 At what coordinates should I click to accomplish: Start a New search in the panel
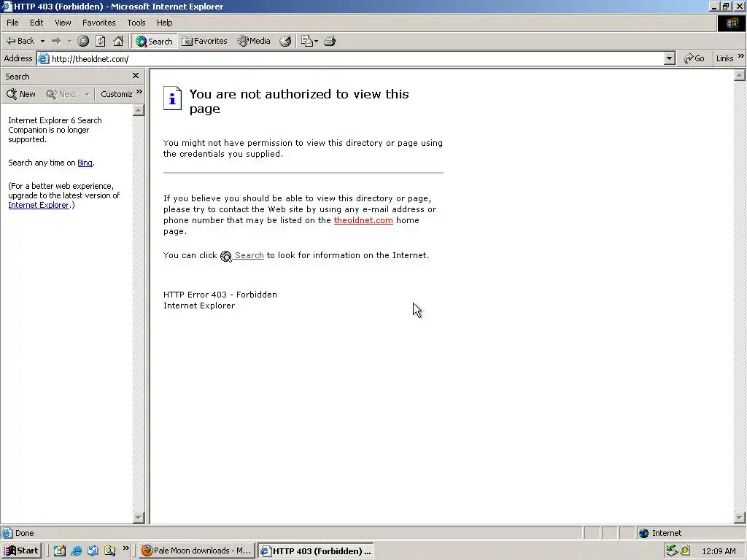[x=21, y=94]
